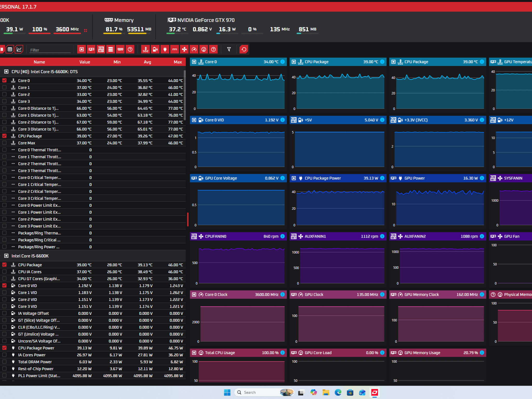The image size is (532, 399).
Task: Open Windows Start menu
Action: pyautogui.click(x=227, y=393)
